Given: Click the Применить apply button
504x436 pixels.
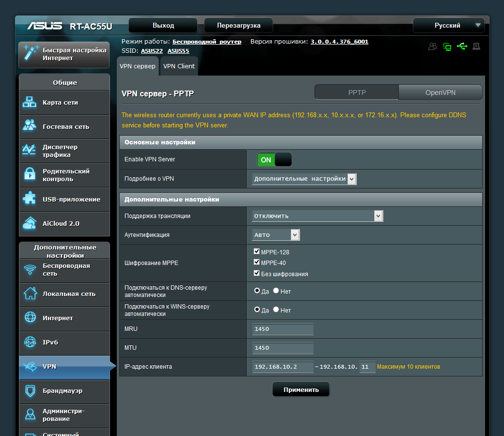Looking at the screenshot, I should [301, 389].
